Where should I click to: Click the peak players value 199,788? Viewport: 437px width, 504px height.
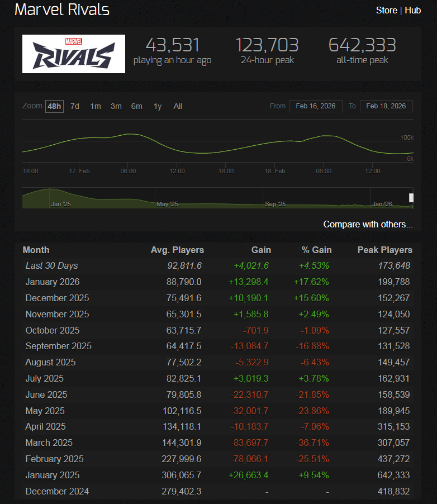point(394,282)
